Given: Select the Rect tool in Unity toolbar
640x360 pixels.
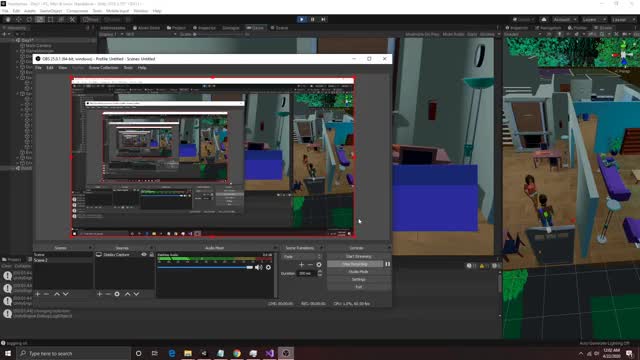Looking at the screenshot, I should tap(50, 19).
